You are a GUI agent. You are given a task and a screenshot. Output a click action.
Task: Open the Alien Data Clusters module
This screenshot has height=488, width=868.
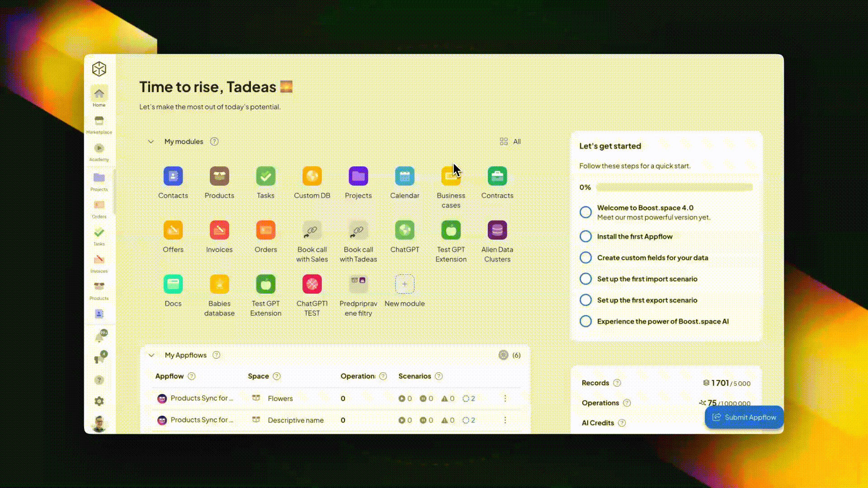pos(497,230)
